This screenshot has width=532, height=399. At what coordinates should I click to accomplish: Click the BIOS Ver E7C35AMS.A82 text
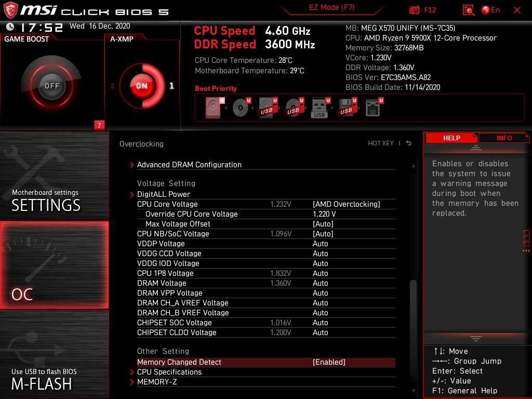(x=388, y=77)
